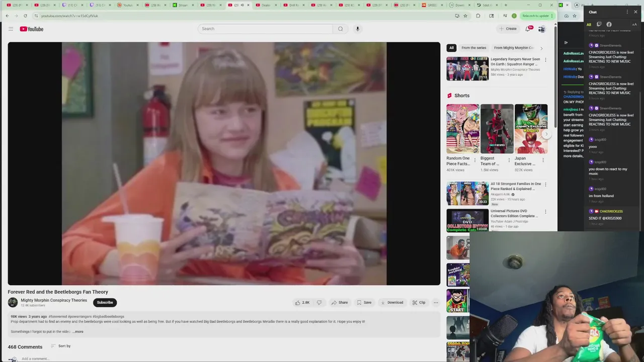Open options for All 18 Strongest Families video

tap(545, 185)
